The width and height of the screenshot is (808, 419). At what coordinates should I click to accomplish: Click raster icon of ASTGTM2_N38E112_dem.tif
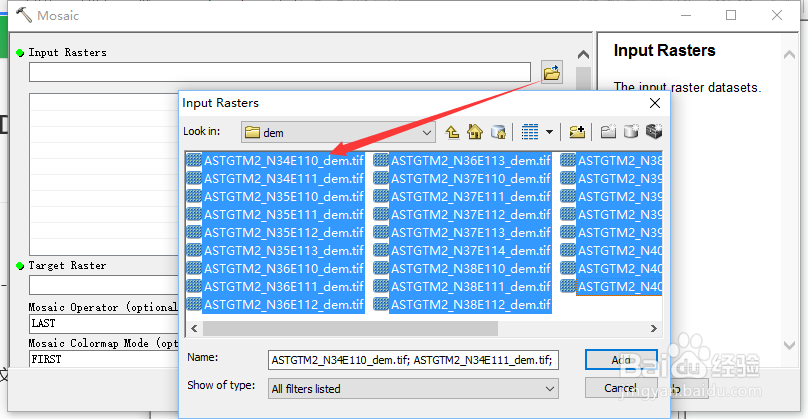381,305
